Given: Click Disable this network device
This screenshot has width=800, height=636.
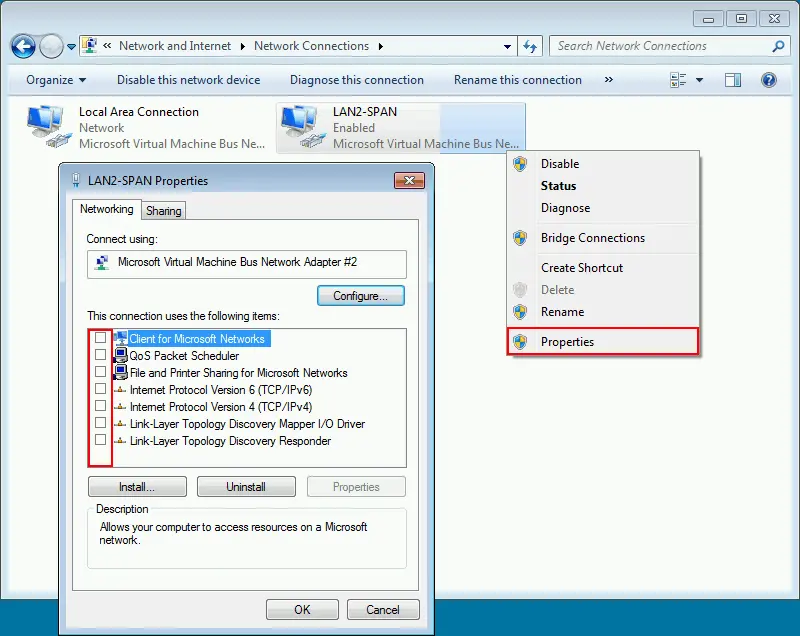Looking at the screenshot, I should pyautogui.click(x=188, y=80).
